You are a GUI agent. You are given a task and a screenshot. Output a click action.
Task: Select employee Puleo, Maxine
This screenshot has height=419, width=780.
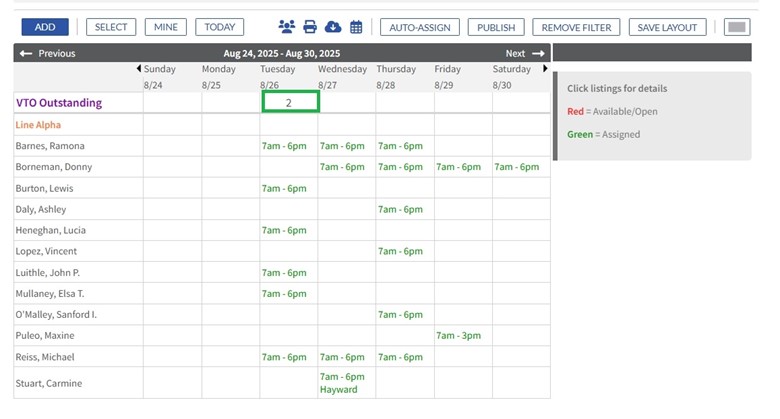[45, 335]
